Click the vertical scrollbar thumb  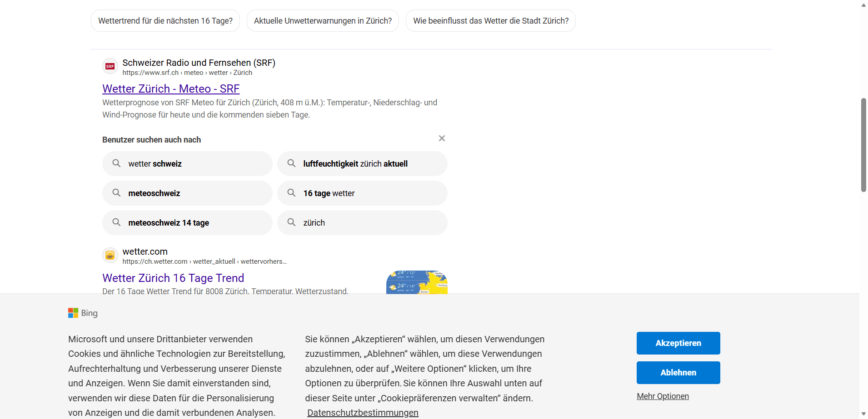click(x=863, y=145)
